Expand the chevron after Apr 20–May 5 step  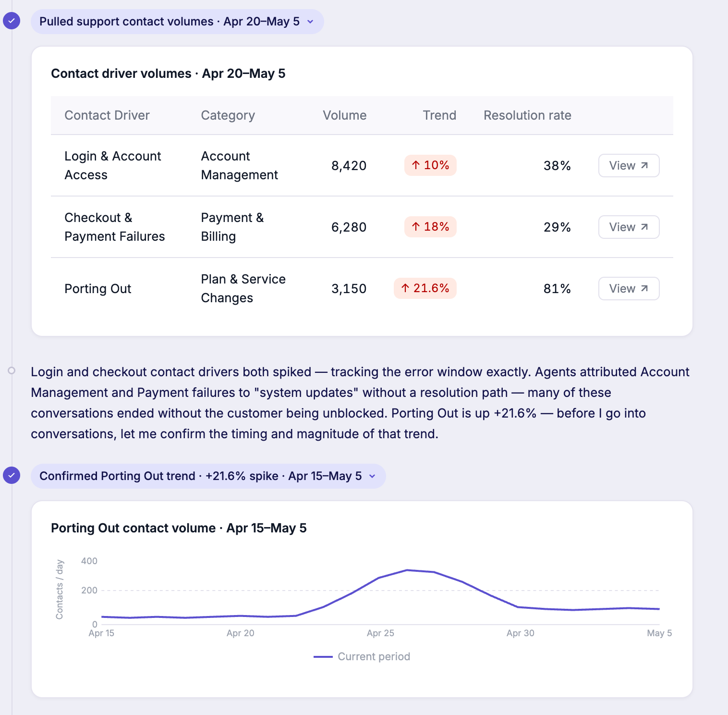click(x=310, y=22)
